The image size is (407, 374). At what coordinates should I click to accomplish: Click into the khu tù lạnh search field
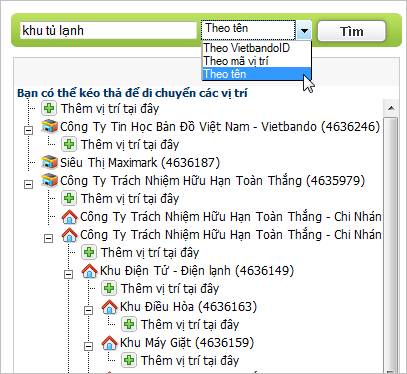tap(108, 31)
